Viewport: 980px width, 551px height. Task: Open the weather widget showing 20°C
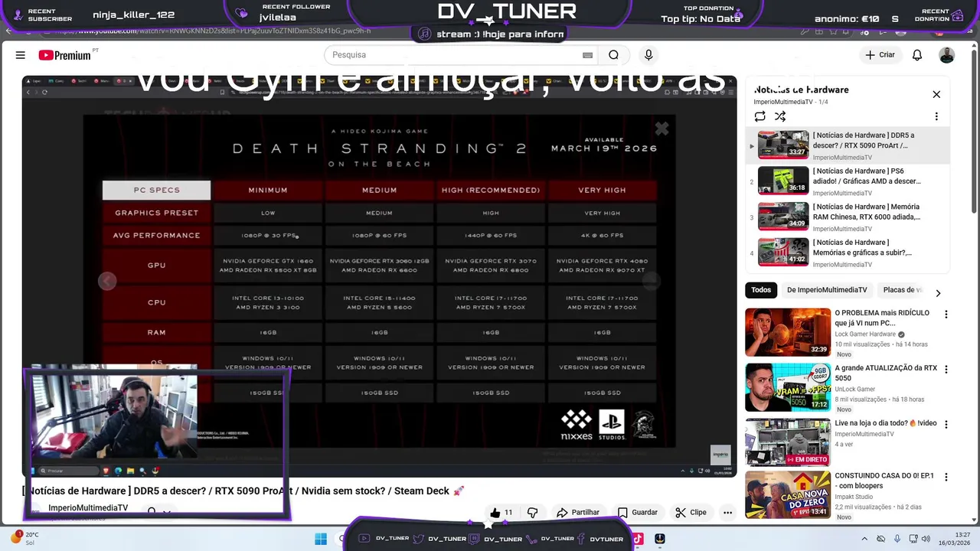(27, 539)
